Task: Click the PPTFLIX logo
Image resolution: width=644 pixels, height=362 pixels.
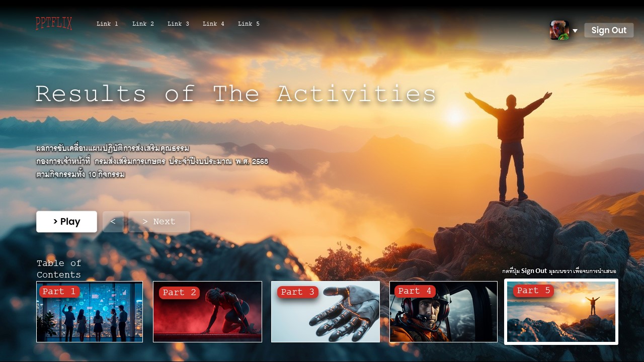Action: (x=54, y=24)
